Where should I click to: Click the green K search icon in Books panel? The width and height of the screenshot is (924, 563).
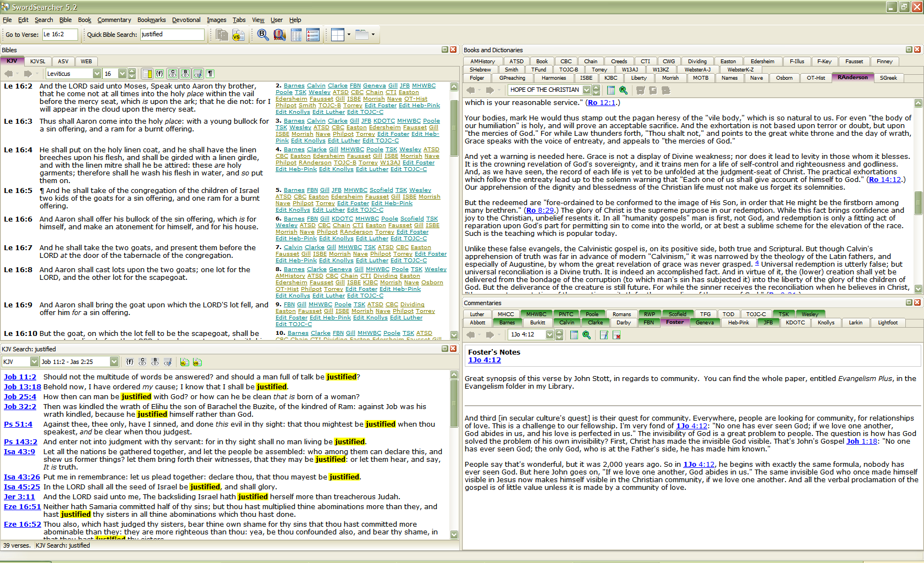(x=623, y=90)
